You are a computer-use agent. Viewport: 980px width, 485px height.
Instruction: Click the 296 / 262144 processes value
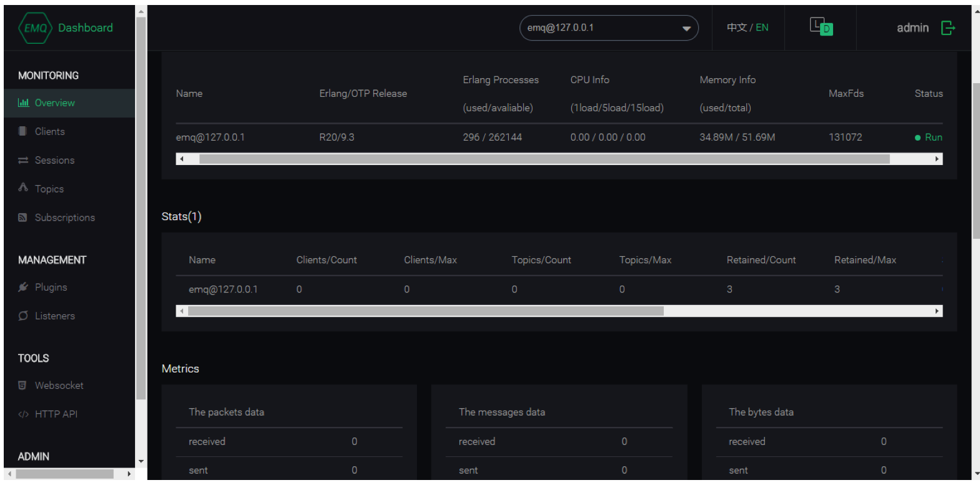[492, 137]
